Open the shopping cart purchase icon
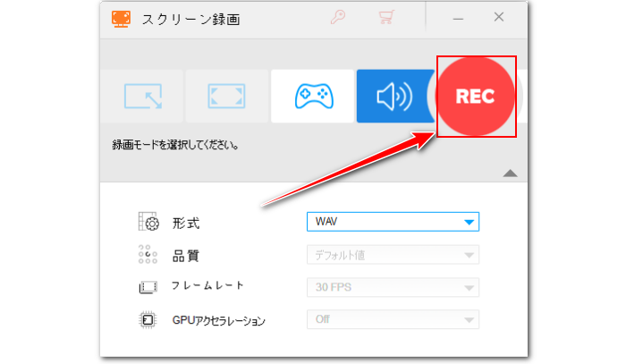The height and width of the screenshot is (364, 626). point(386,17)
